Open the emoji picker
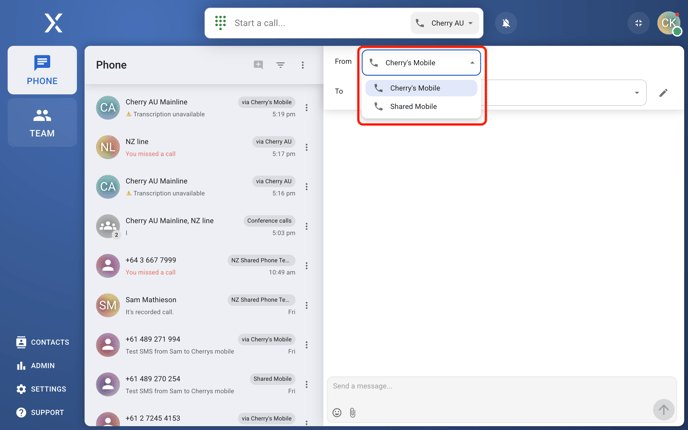Image resolution: width=688 pixels, height=430 pixels. pyautogui.click(x=337, y=412)
